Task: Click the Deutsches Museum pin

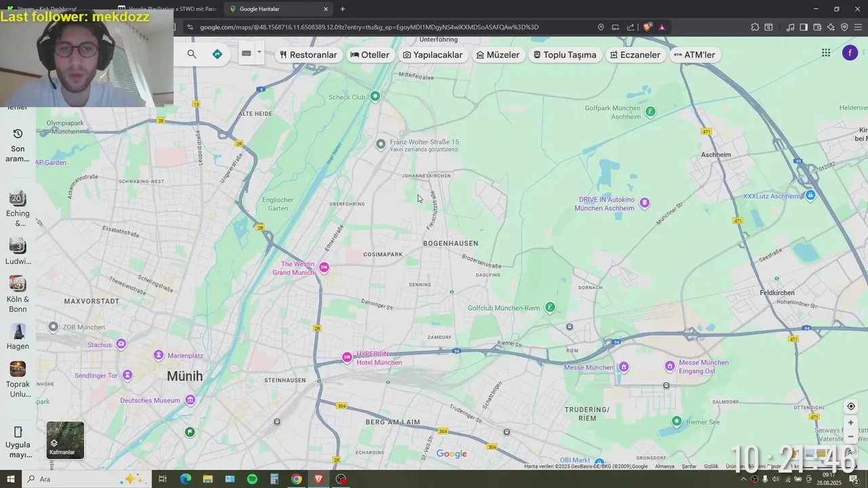Action: coord(190,401)
